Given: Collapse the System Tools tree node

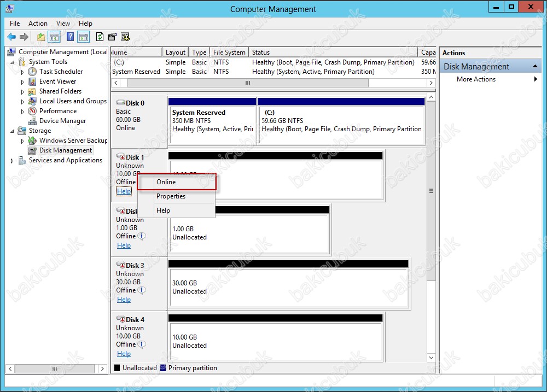Looking at the screenshot, I should click(x=12, y=62).
